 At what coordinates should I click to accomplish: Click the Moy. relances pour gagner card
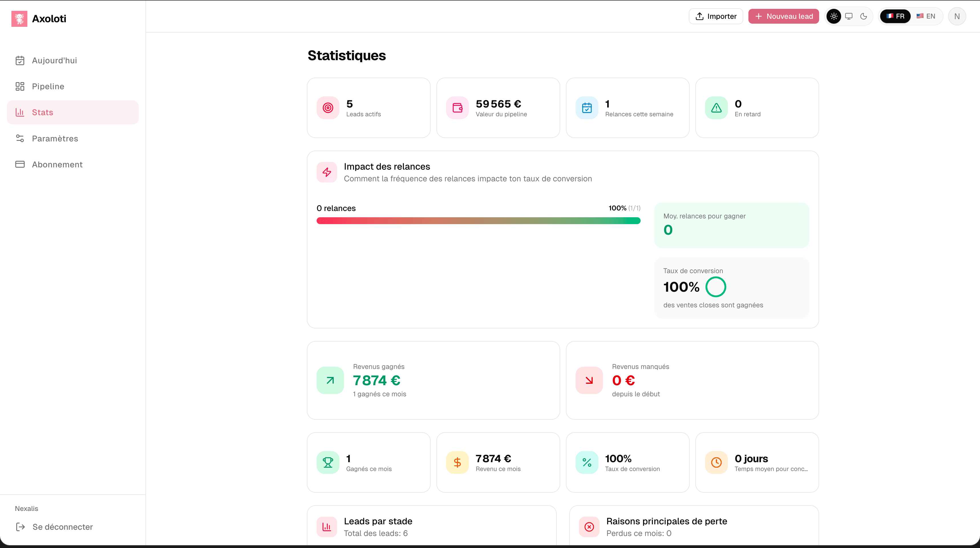pos(731,225)
